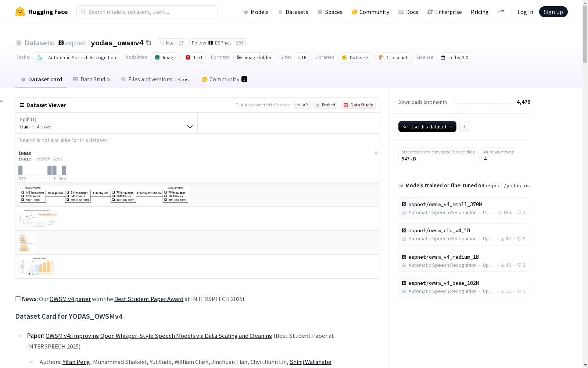The height and width of the screenshot is (368, 588).
Task: Click the yodas_owsmv4 dataset title
Action: coord(117,43)
